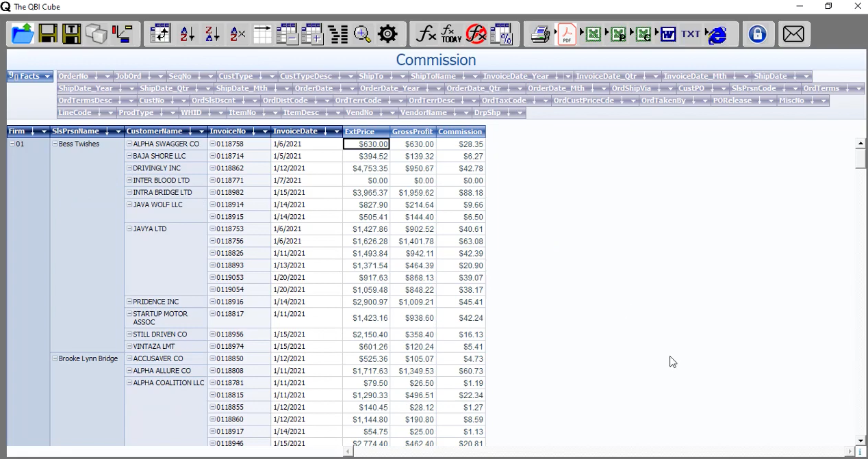The image size is (868, 459).
Task: Open the Facts dropdown
Action: (x=47, y=77)
